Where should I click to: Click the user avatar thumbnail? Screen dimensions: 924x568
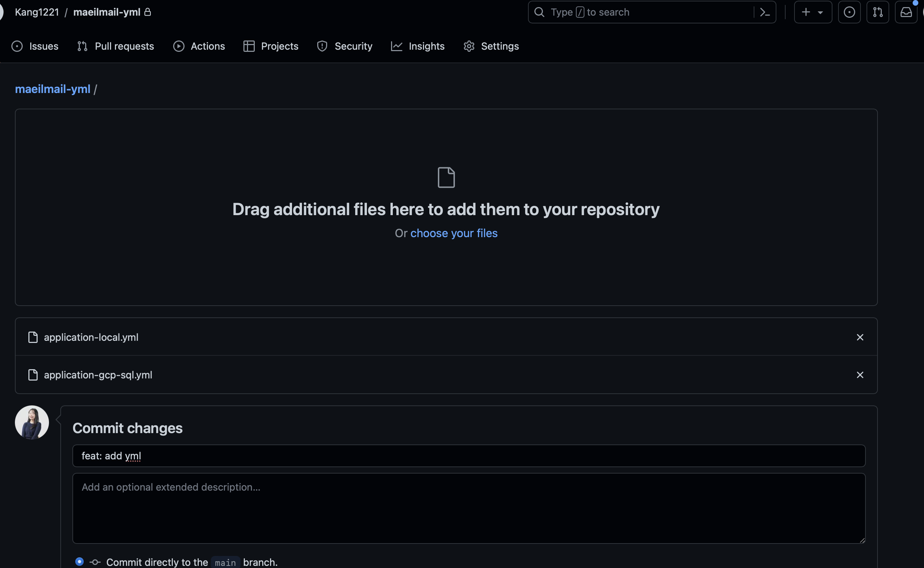click(x=32, y=422)
